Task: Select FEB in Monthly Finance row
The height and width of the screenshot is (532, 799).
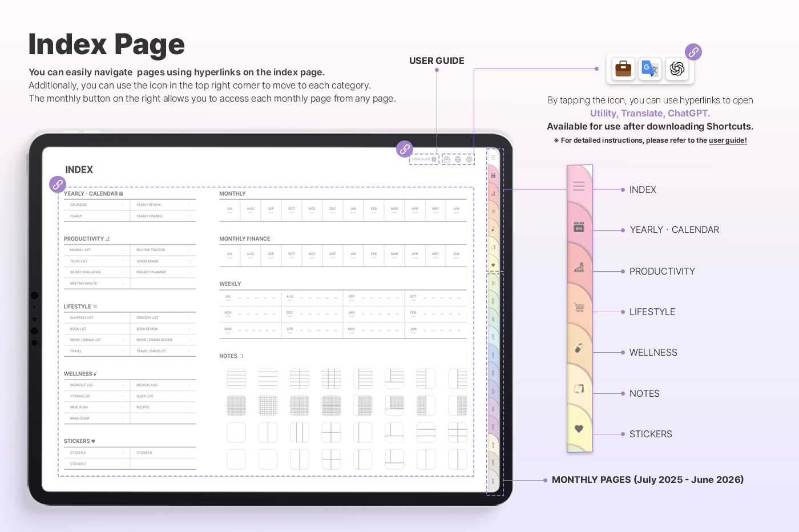Action: [x=374, y=255]
